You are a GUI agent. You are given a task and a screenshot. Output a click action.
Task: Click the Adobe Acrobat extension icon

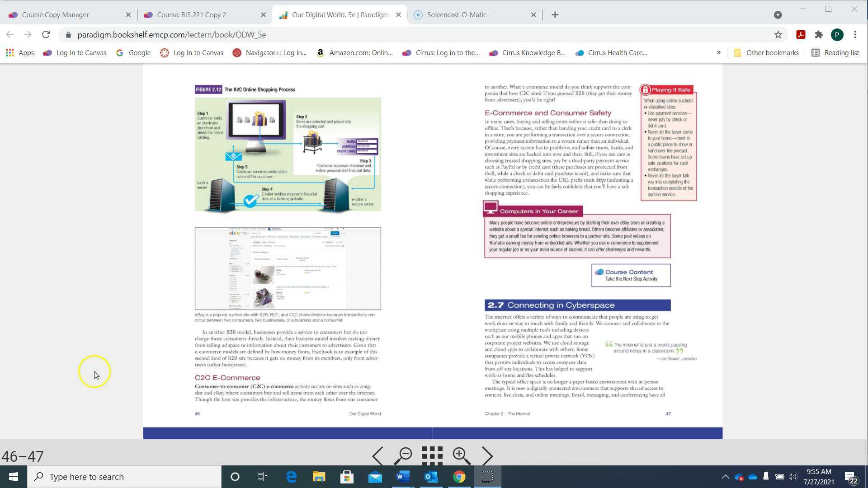click(801, 34)
